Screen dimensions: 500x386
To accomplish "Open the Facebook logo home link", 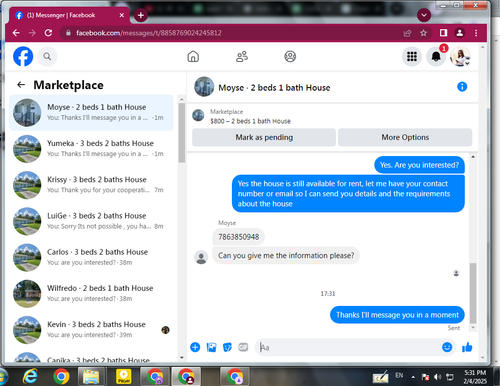I will (23, 56).
